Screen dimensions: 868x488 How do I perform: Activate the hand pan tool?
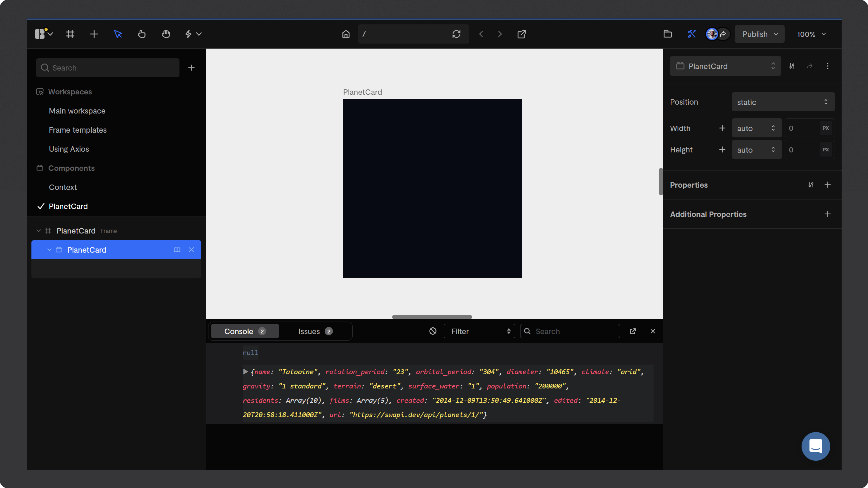click(165, 34)
